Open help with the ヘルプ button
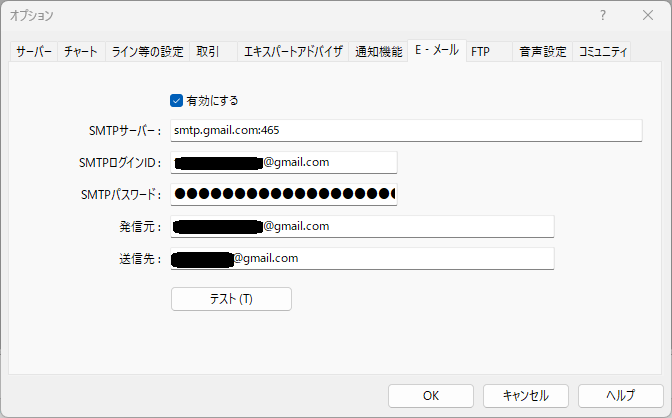This screenshot has height=418, width=672. [x=620, y=395]
